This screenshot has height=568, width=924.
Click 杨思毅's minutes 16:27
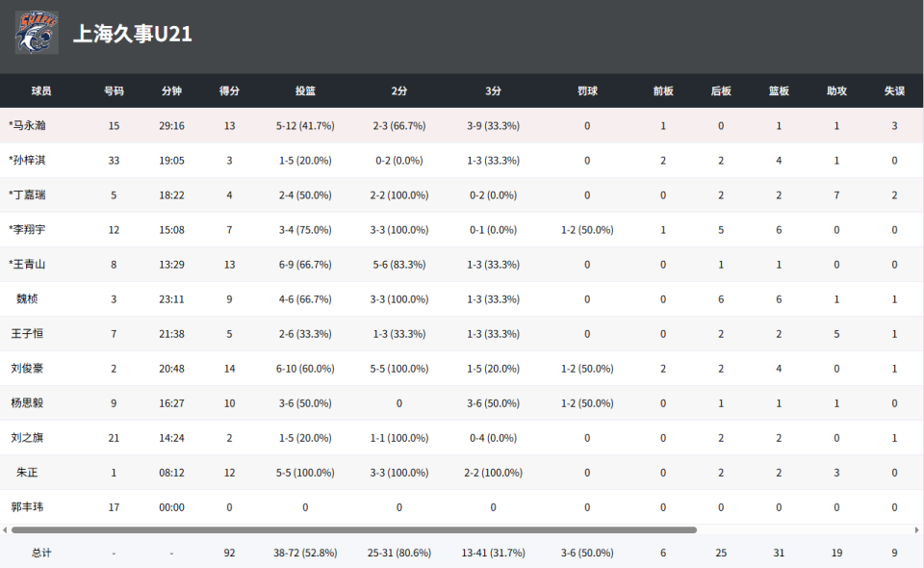[171, 403]
